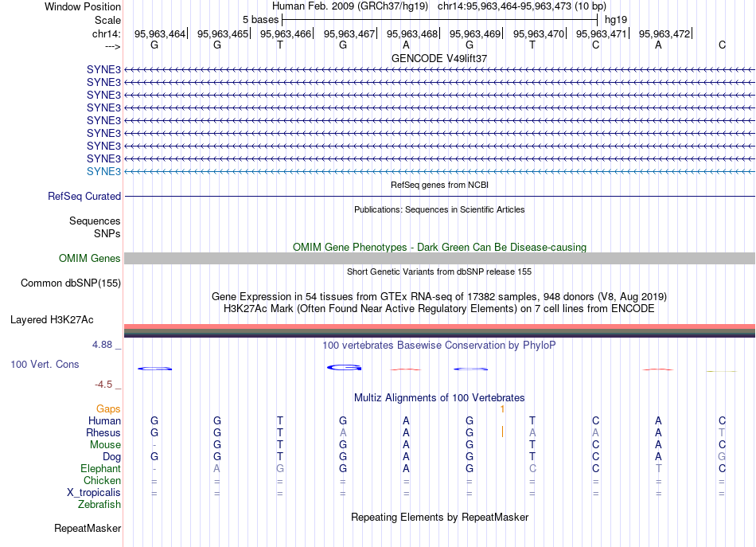The width and height of the screenshot is (756, 547).
Task: Select the Scale label
Action: pyautogui.click(x=107, y=20)
